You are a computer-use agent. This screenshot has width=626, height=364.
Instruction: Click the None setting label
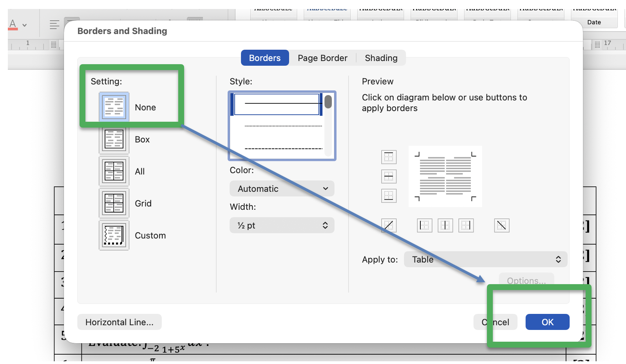tap(145, 107)
